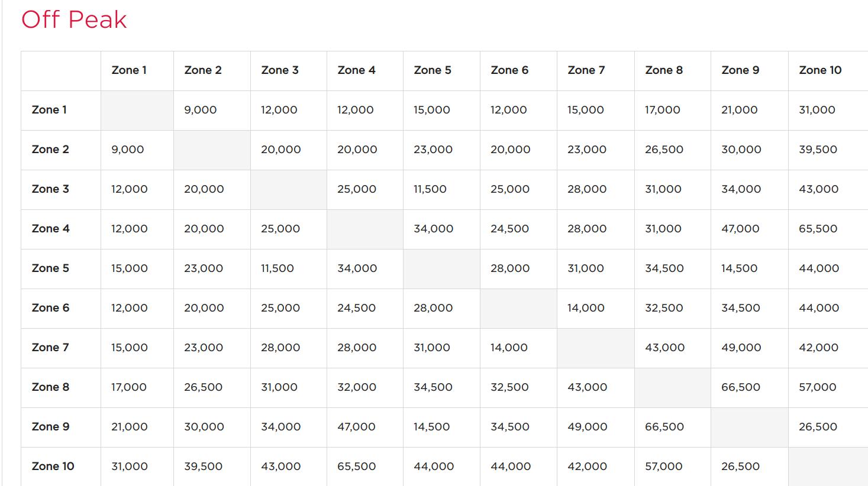The height and width of the screenshot is (486, 868).
Task: Click 26,500 in the Zone 10 row
Action: click(x=740, y=466)
